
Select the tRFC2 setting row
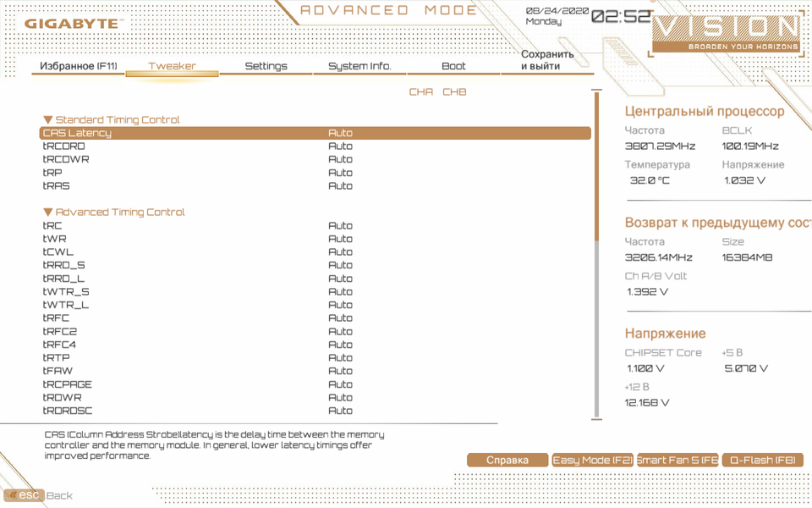point(315,331)
